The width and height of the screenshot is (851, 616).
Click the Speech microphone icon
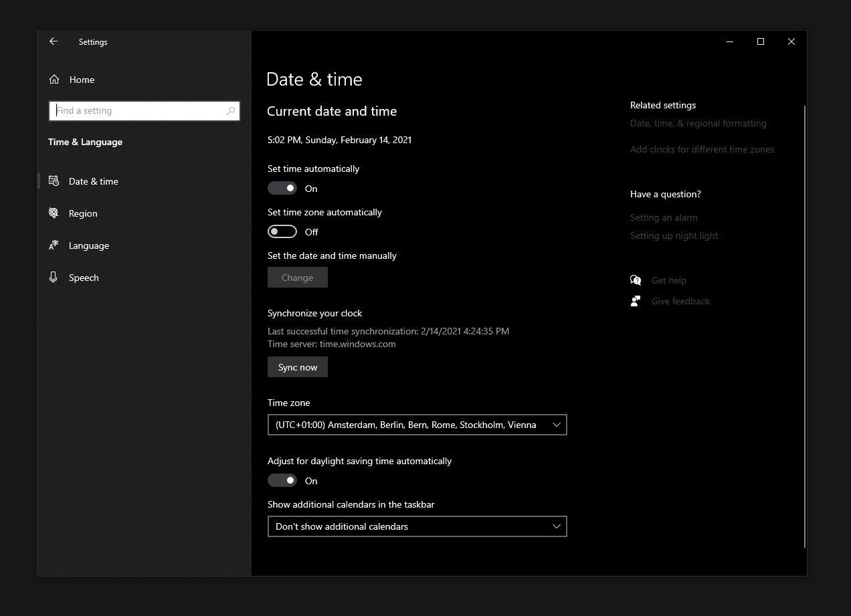54,278
